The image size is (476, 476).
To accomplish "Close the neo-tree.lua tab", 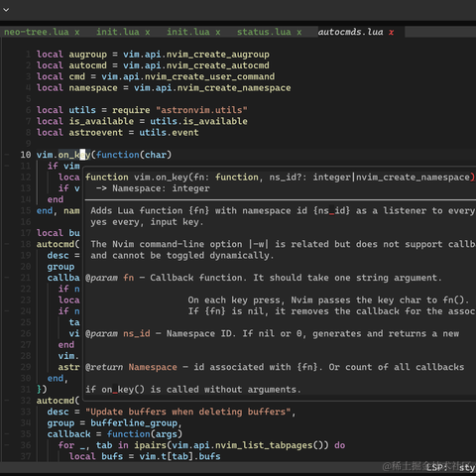I will [x=77, y=33].
